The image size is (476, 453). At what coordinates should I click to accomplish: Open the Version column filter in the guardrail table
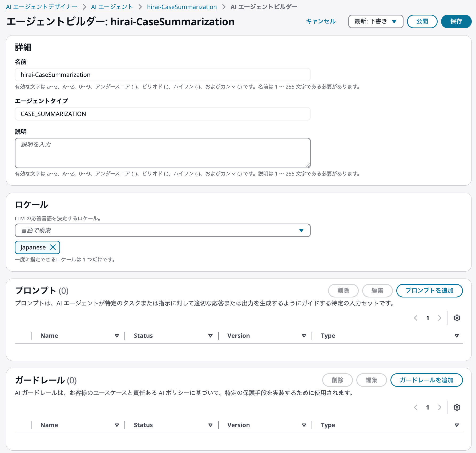point(304,425)
